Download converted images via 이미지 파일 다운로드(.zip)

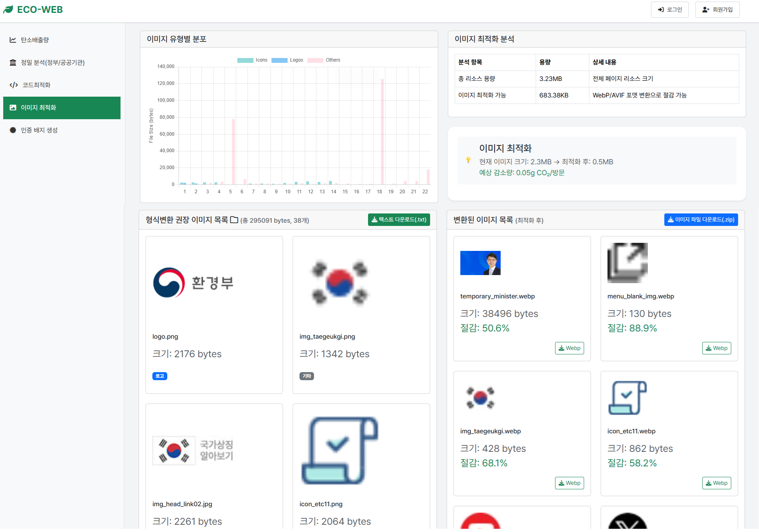click(x=701, y=219)
